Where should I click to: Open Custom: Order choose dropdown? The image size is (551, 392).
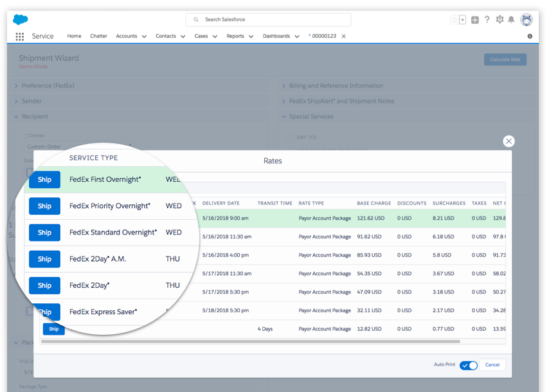point(78,147)
